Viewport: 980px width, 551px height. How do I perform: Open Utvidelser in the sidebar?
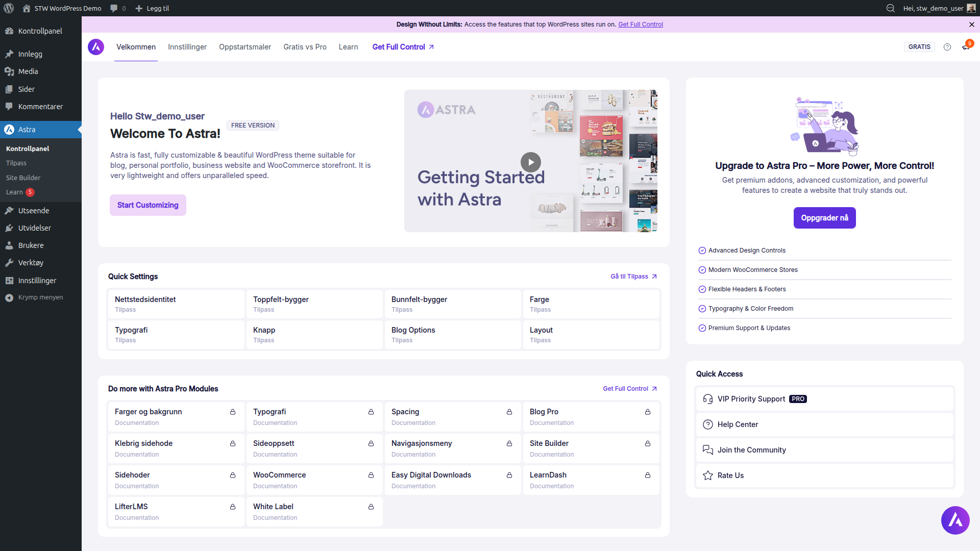click(x=41, y=228)
